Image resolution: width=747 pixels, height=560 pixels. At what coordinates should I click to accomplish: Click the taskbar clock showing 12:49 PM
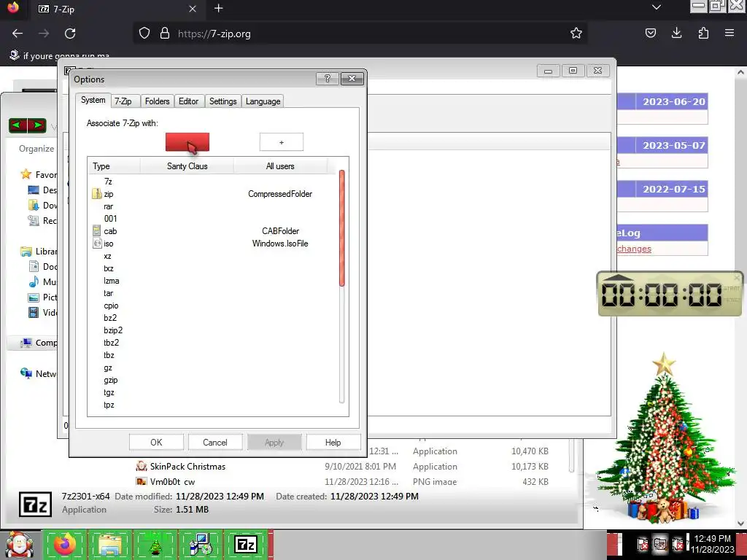click(712, 544)
